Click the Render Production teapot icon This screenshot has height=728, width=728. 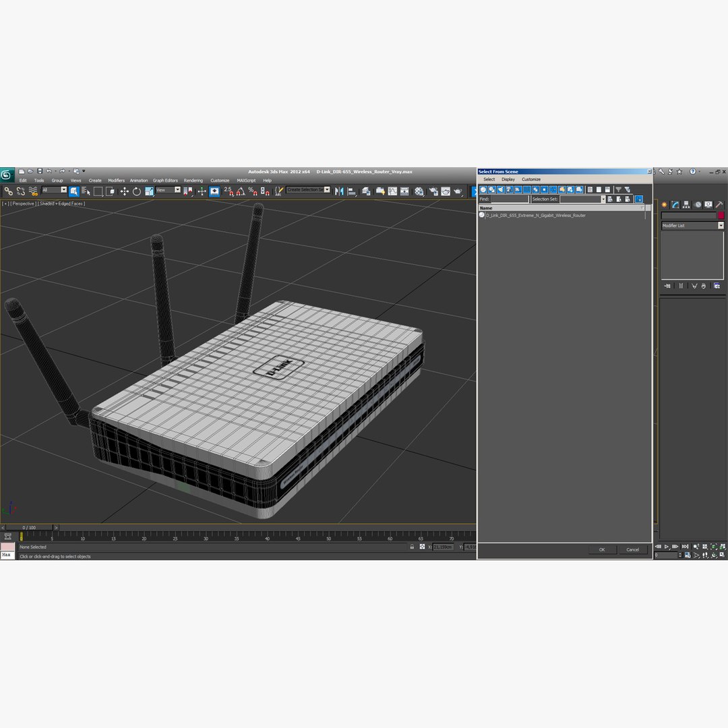[x=457, y=191]
